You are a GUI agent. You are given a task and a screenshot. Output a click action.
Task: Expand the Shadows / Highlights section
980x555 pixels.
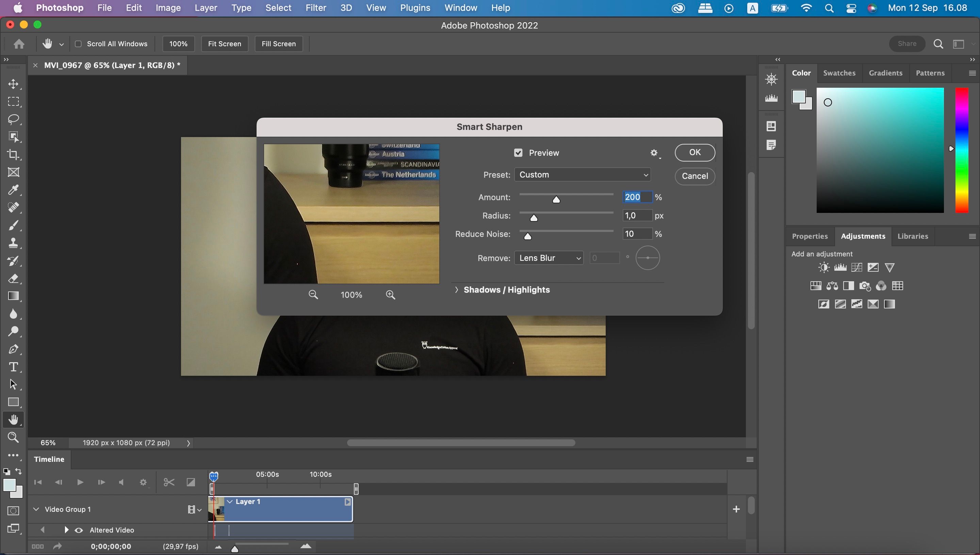pyautogui.click(x=456, y=290)
